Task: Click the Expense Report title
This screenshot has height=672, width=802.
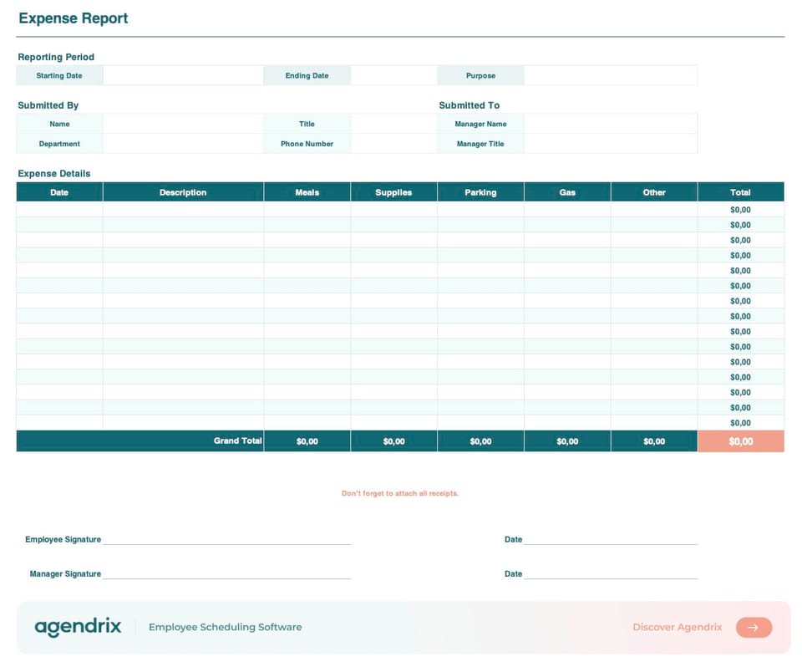Action: click(74, 18)
